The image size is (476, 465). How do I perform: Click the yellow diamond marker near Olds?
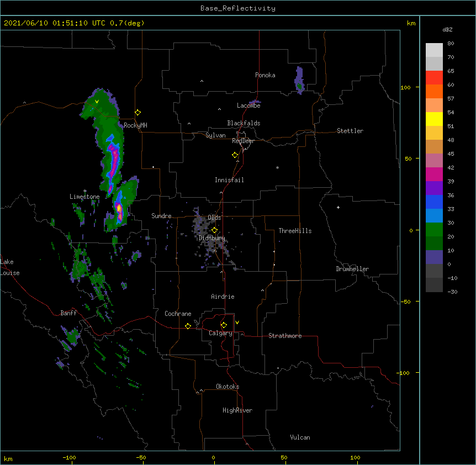pos(214,230)
